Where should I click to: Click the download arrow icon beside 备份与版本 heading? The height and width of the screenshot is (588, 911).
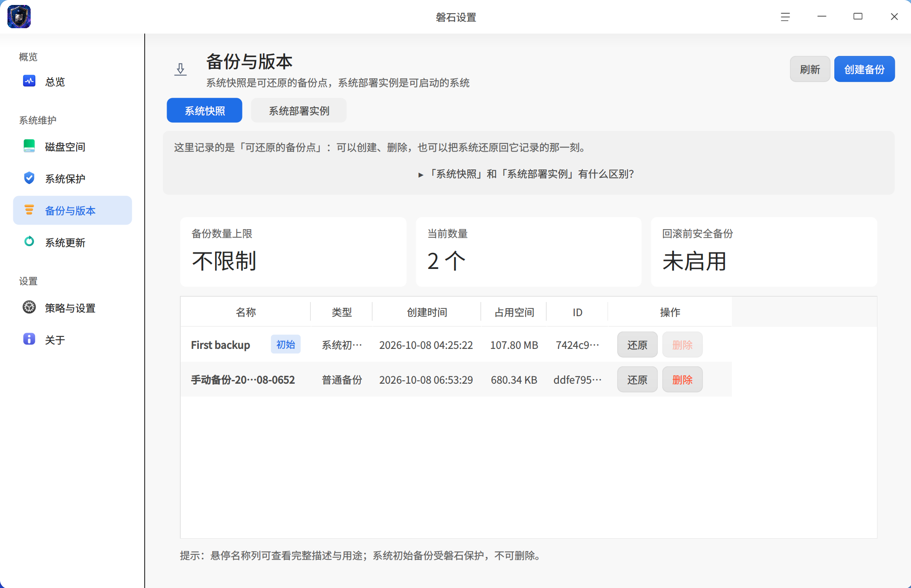click(180, 69)
